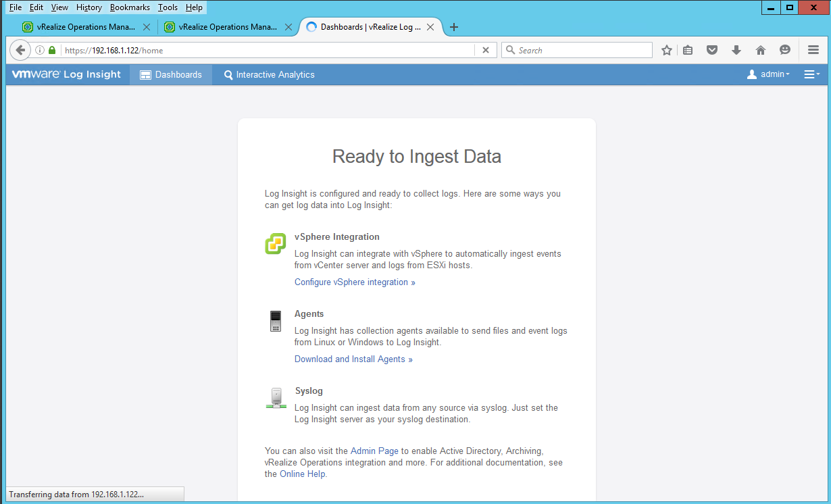Click the Agents server icon
This screenshot has height=504, width=831.
(275, 321)
